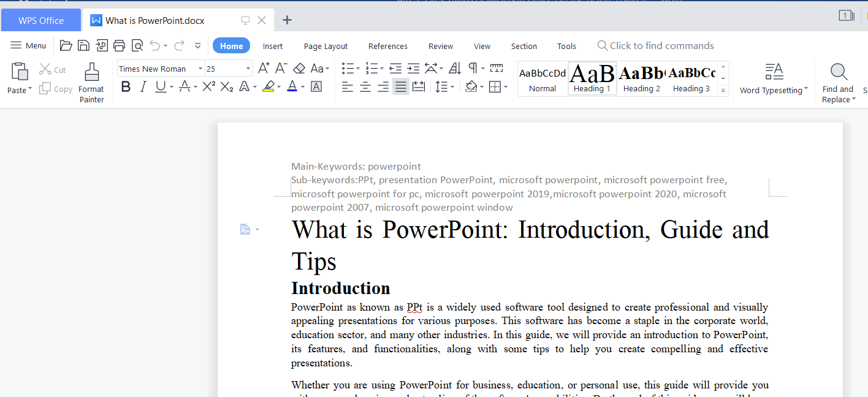Click the paragraph shading fill button
This screenshot has height=397, width=868.
coord(471,87)
